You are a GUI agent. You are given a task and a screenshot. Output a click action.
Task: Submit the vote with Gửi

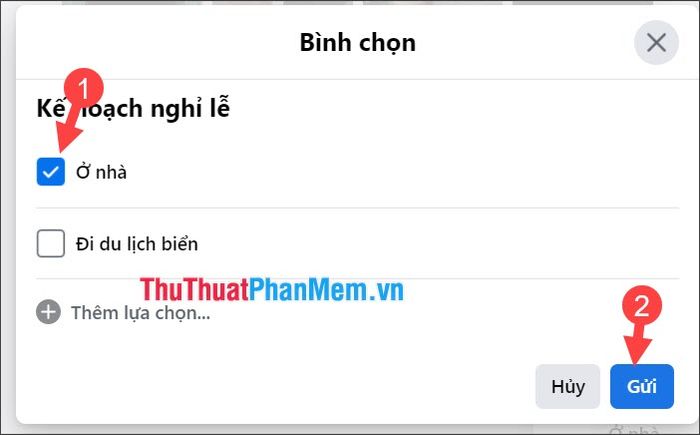[642, 386]
